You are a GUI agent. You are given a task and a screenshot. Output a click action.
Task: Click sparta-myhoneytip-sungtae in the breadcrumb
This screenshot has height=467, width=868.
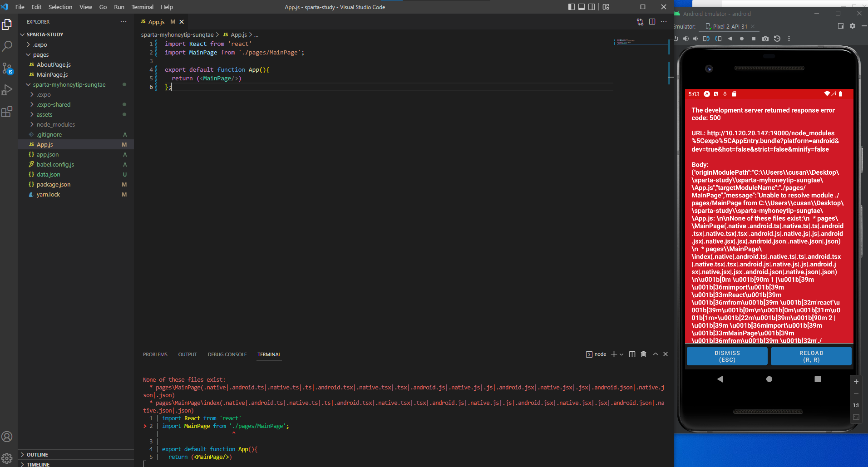point(177,34)
